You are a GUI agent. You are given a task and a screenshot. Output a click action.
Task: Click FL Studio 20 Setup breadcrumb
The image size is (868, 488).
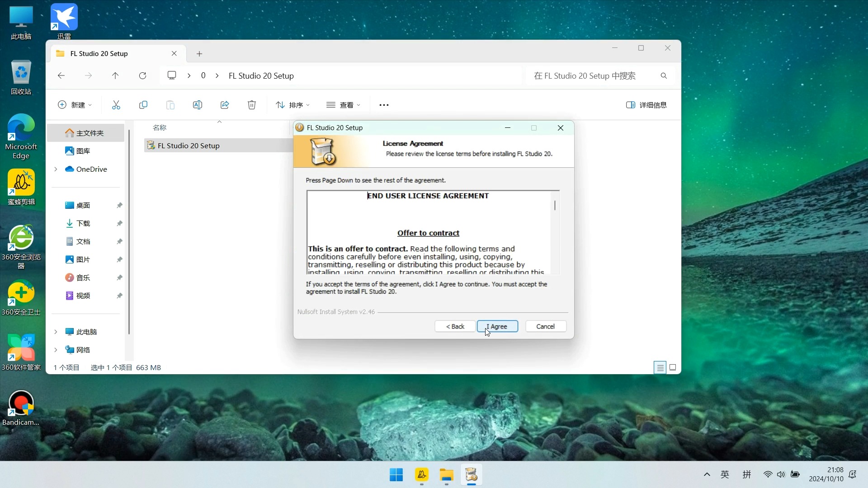click(261, 75)
